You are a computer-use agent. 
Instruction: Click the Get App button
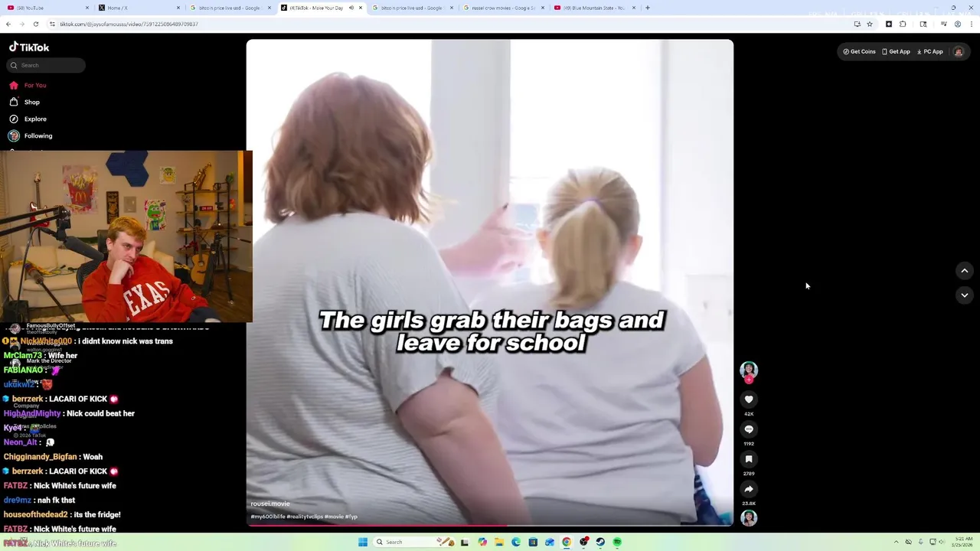tap(896, 52)
